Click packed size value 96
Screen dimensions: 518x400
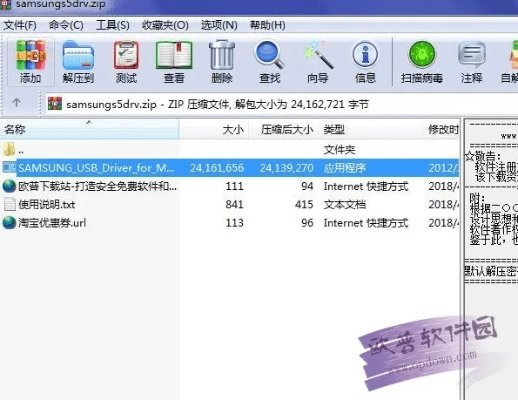coord(307,223)
